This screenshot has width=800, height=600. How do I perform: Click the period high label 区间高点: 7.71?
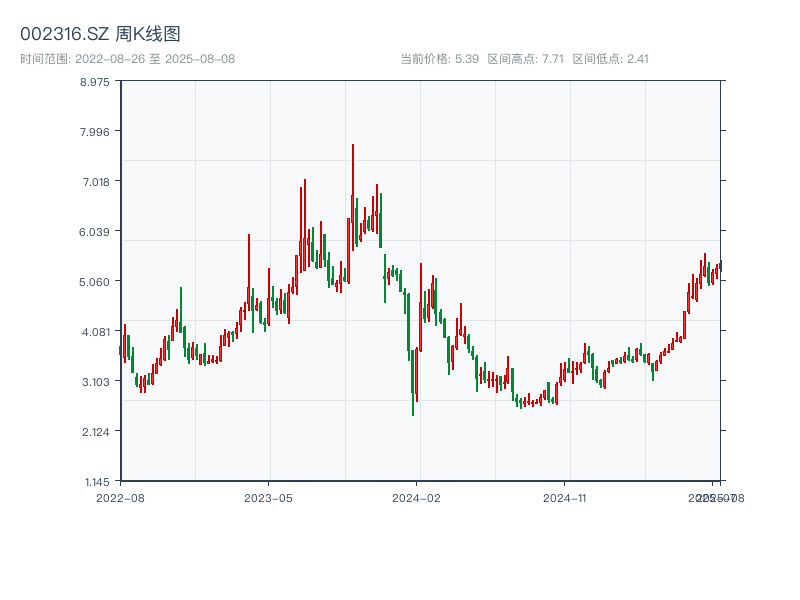tap(526, 59)
